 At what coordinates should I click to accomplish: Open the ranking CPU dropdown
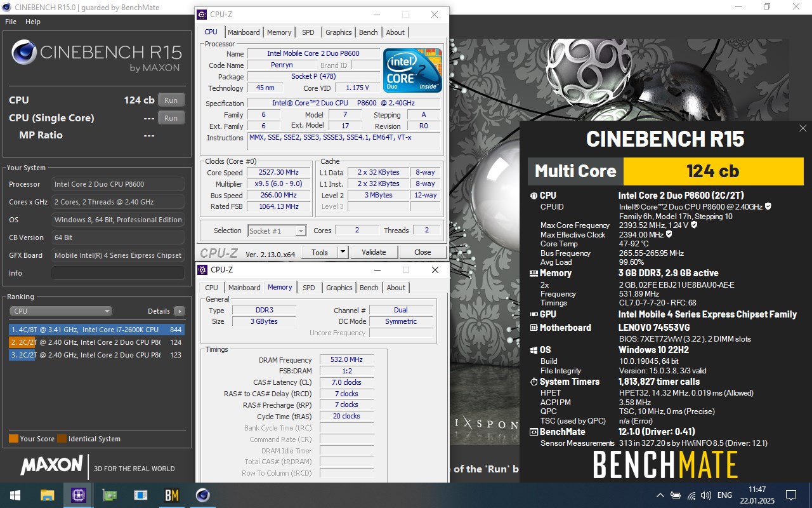(x=61, y=311)
